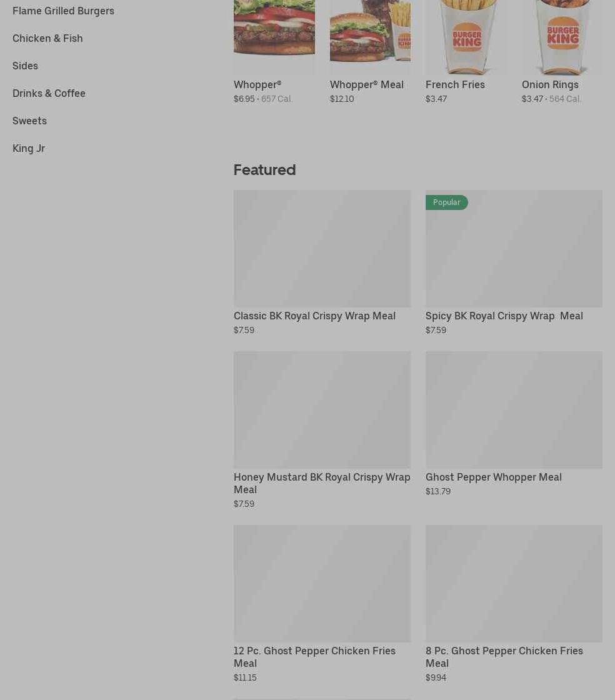Click the Whopper Meal title text
This screenshot has width=615, height=700.
point(366,85)
